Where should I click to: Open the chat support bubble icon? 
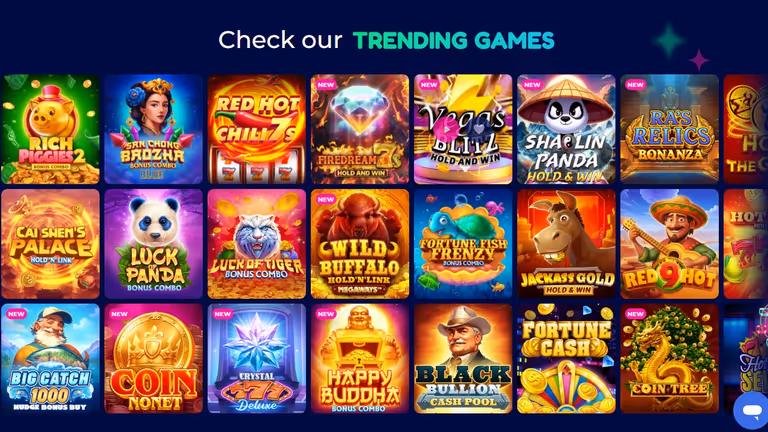[751, 410]
